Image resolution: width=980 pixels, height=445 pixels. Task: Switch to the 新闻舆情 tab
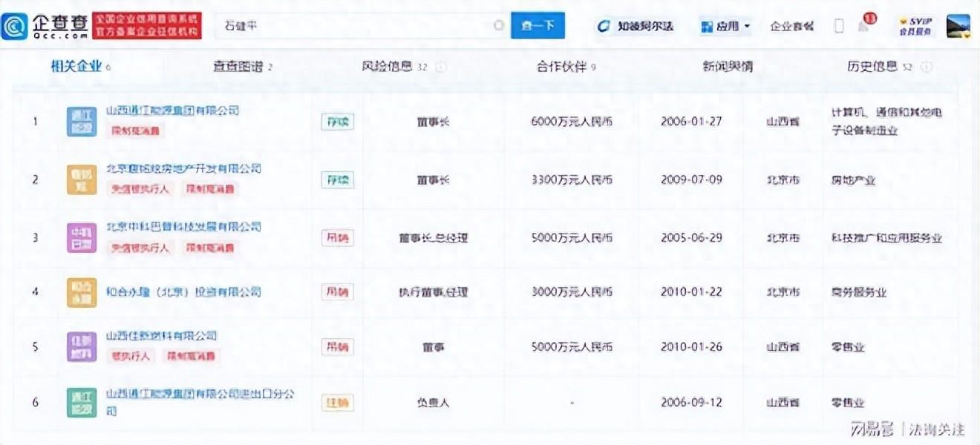[x=728, y=67]
